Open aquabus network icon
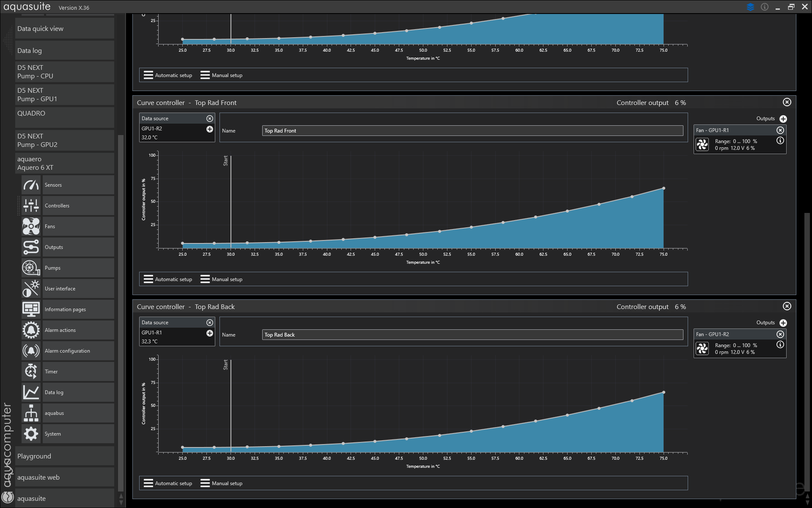812x508 pixels. [x=31, y=413]
